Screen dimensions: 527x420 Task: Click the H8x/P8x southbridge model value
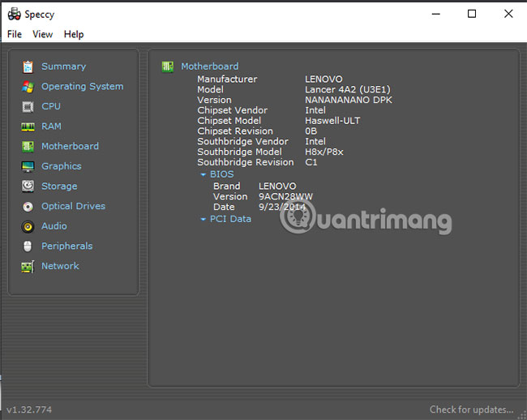324,152
